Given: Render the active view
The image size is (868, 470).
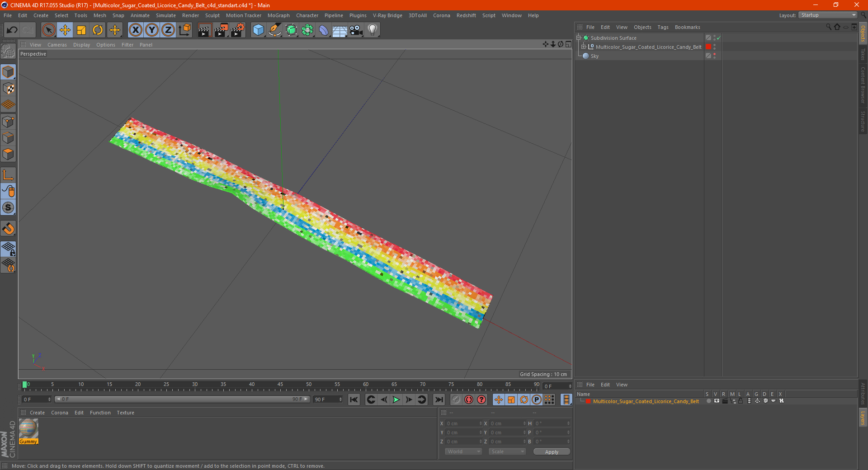Looking at the screenshot, I should point(204,30).
